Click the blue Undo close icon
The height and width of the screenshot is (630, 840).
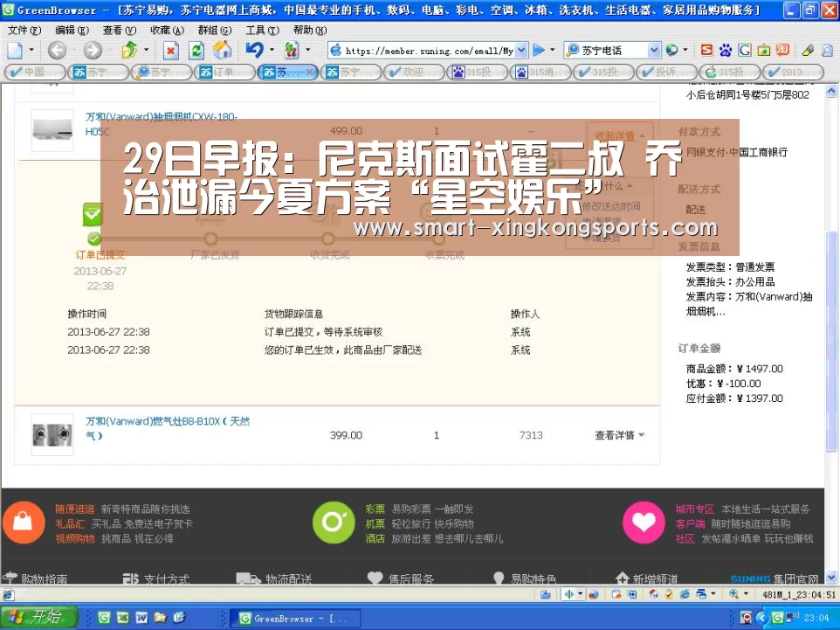point(254,50)
